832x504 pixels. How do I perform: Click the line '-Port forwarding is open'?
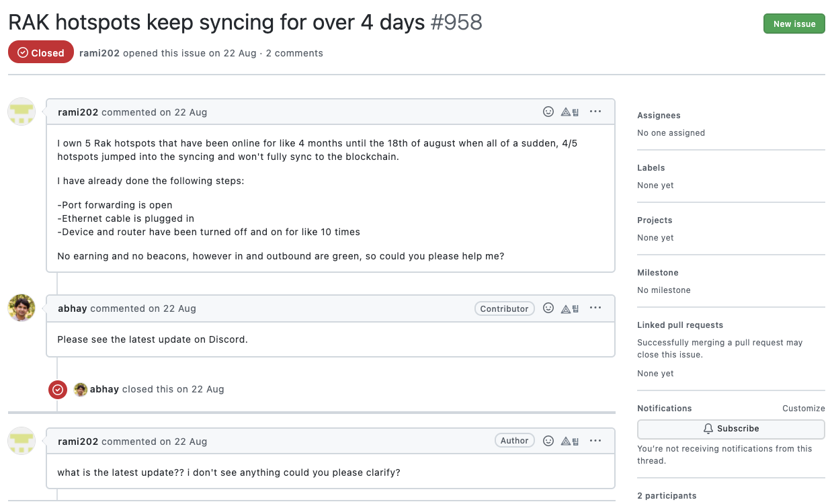115,205
